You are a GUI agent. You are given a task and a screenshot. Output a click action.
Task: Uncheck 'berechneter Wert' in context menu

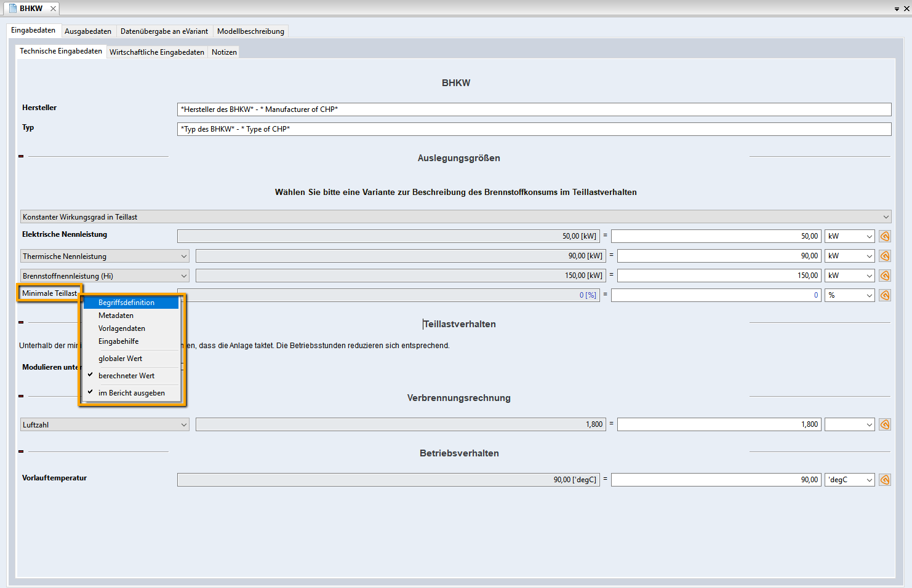point(126,376)
